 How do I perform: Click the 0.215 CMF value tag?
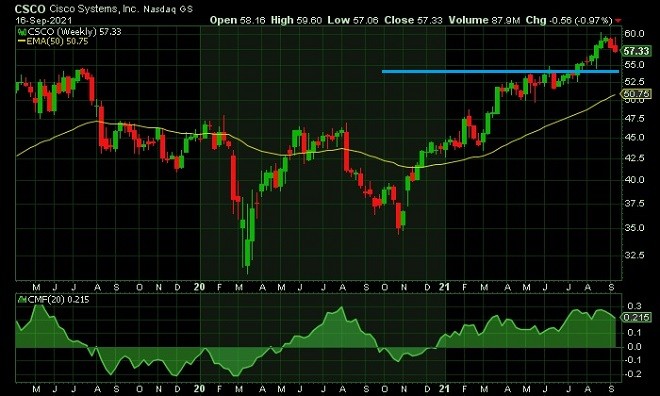636,317
